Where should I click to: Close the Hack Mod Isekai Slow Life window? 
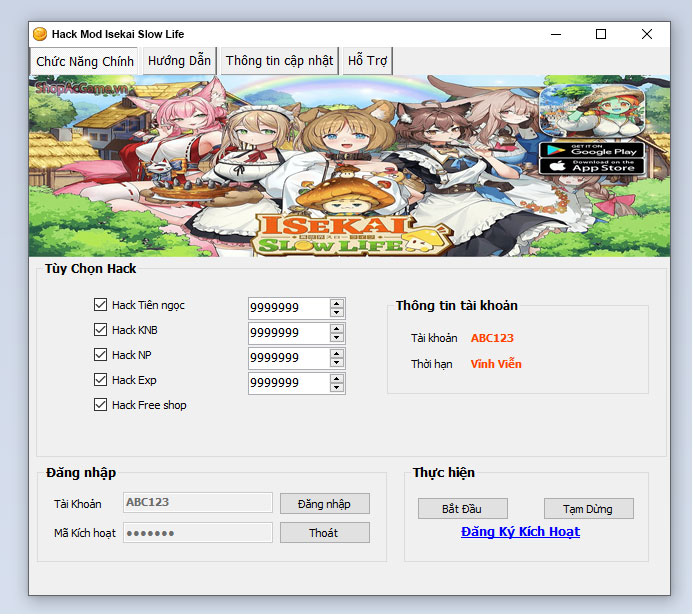(x=647, y=34)
